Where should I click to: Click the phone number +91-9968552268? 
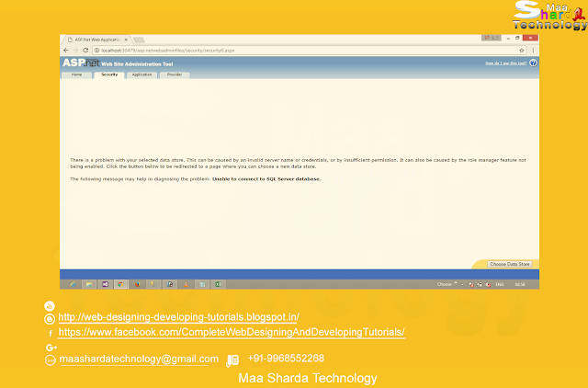286,359
